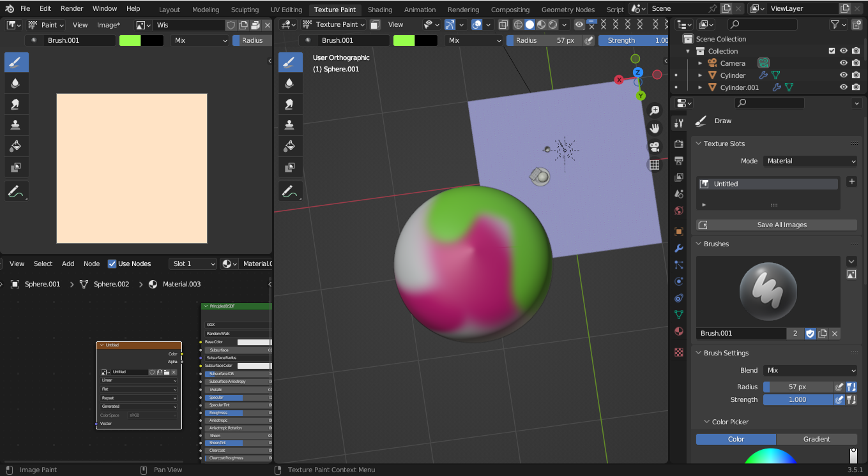Select the Smear tool in 3D viewport toolbar
Image resolution: width=868 pixels, height=476 pixels.
[x=290, y=105]
